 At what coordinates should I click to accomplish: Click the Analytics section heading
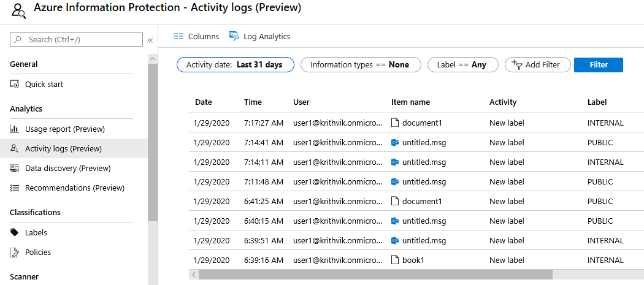click(x=26, y=109)
